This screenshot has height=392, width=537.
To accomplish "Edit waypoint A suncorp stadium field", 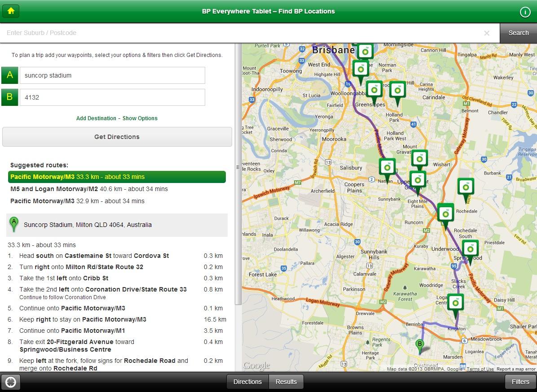I will [112, 75].
